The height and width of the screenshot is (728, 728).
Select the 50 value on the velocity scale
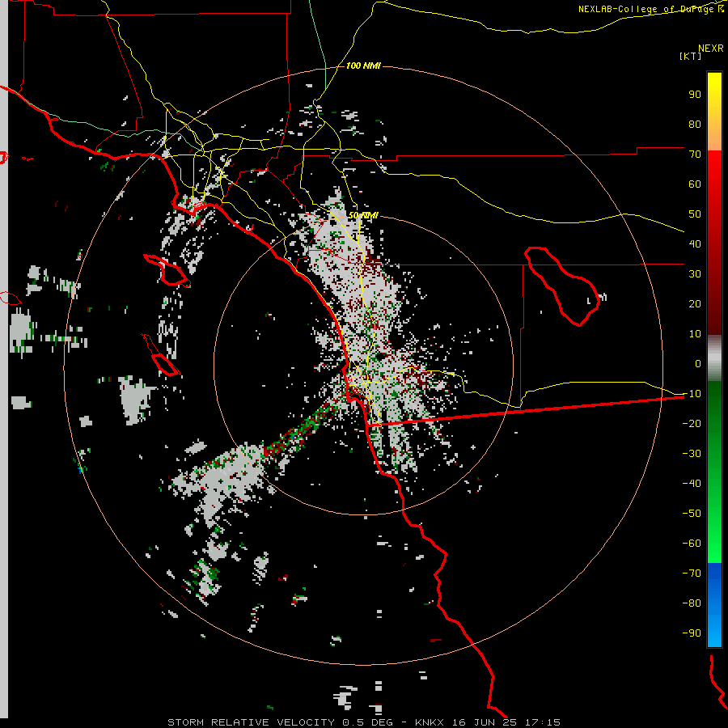tap(695, 214)
